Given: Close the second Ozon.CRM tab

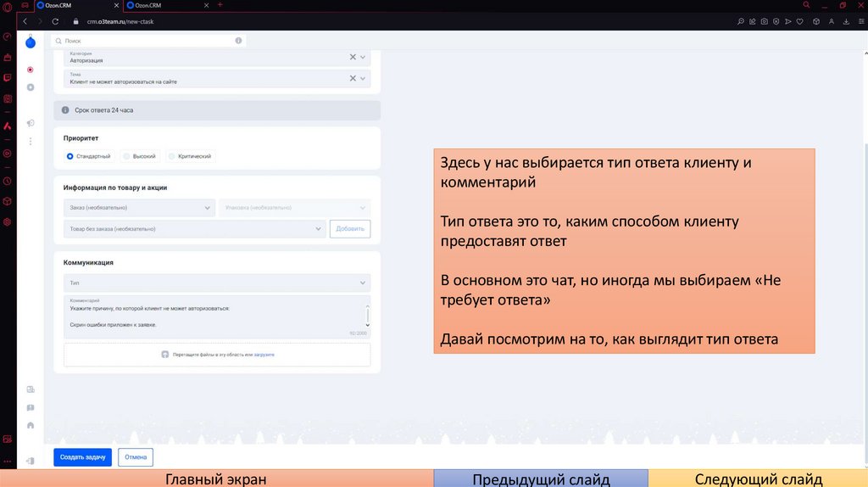Looking at the screenshot, I should [x=207, y=5].
